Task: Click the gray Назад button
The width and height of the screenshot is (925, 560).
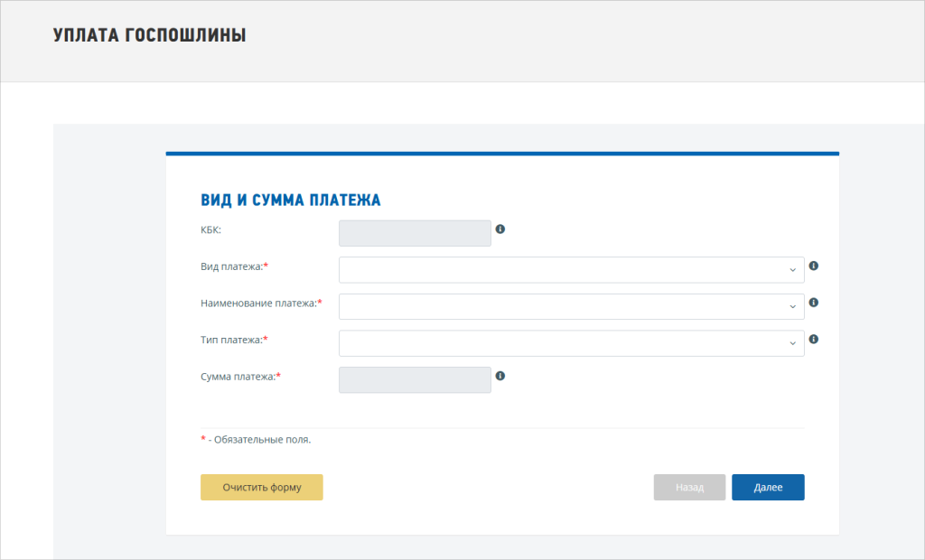Action: point(689,487)
